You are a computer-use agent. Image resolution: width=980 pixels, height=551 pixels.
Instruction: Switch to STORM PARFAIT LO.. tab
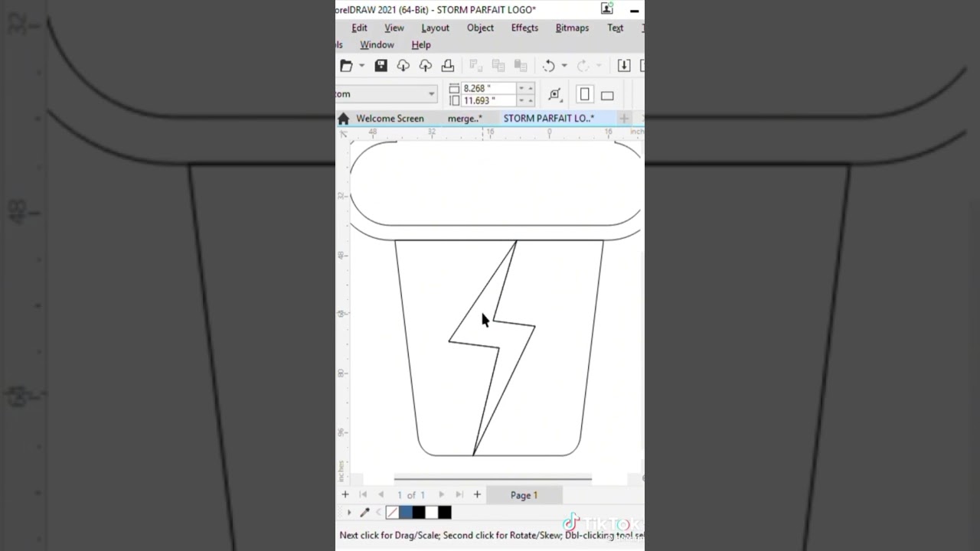tap(548, 119)
